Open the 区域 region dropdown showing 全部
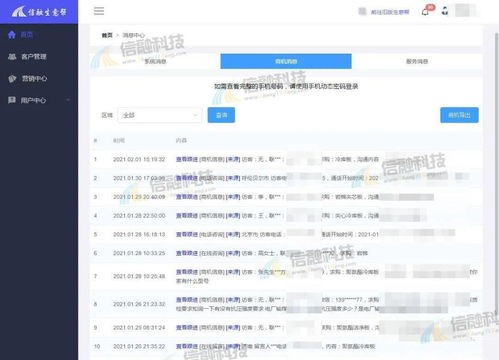Image resolution: width=499 pixels, height=360 pixels. coord(160,115)
